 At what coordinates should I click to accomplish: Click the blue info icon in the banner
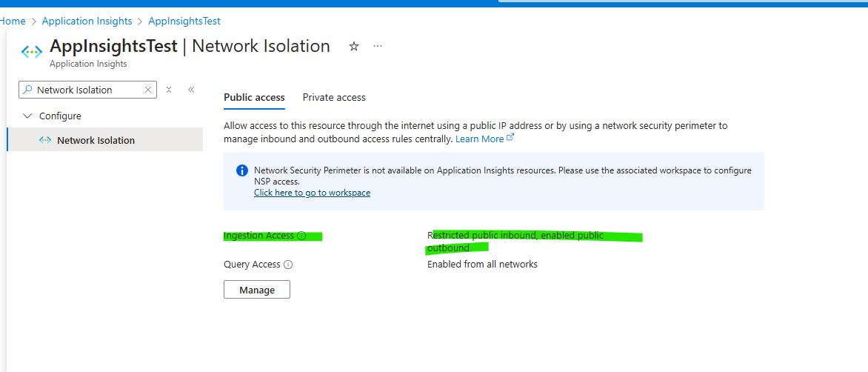(241, 171)
